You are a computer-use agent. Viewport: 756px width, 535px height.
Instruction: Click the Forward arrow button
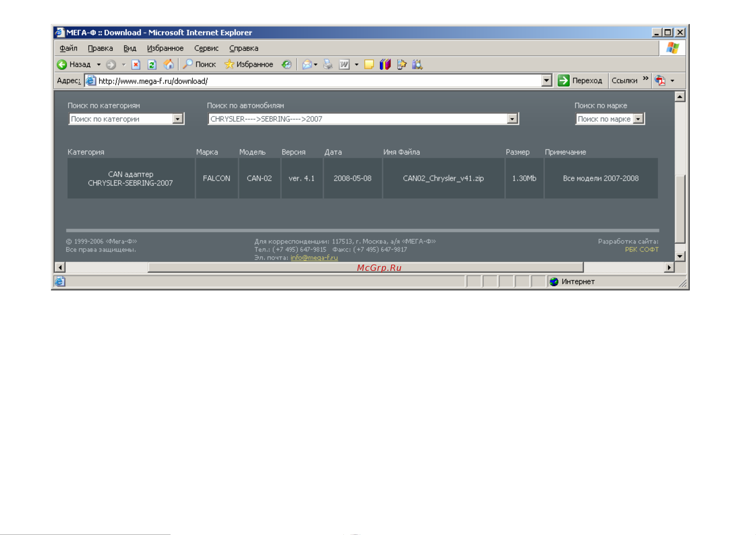[x=111, y=64]
